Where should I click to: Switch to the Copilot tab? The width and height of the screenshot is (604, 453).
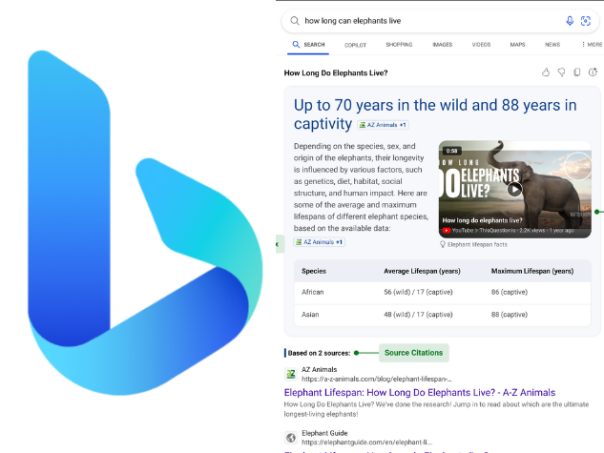click(355, 45)
